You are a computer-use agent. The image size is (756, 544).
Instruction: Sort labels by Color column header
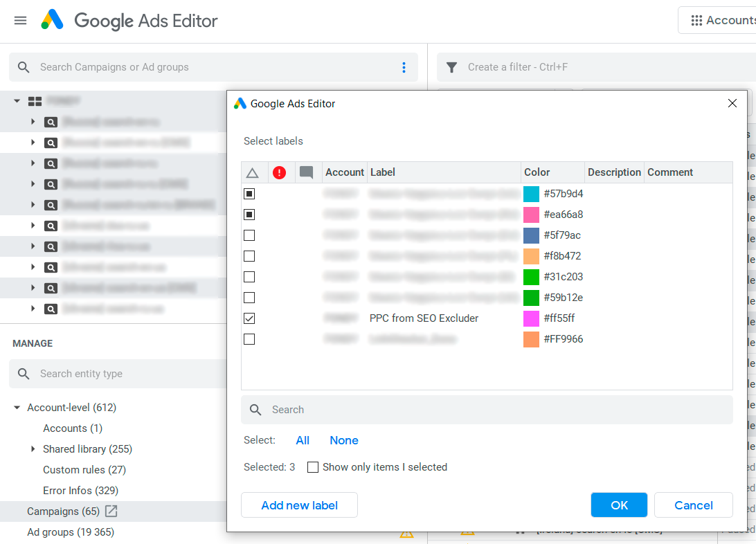(552, 172)
